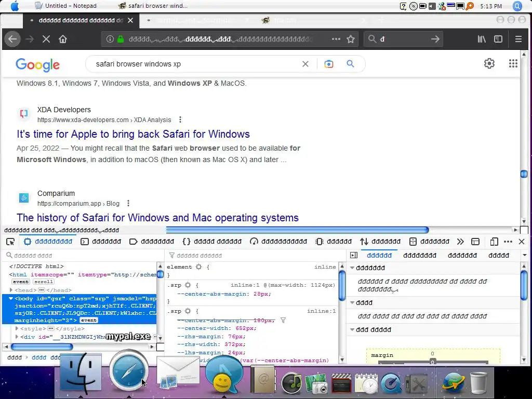Open the Google apps grid
This screenshot has width=532, height=399.
pos(513,63)
